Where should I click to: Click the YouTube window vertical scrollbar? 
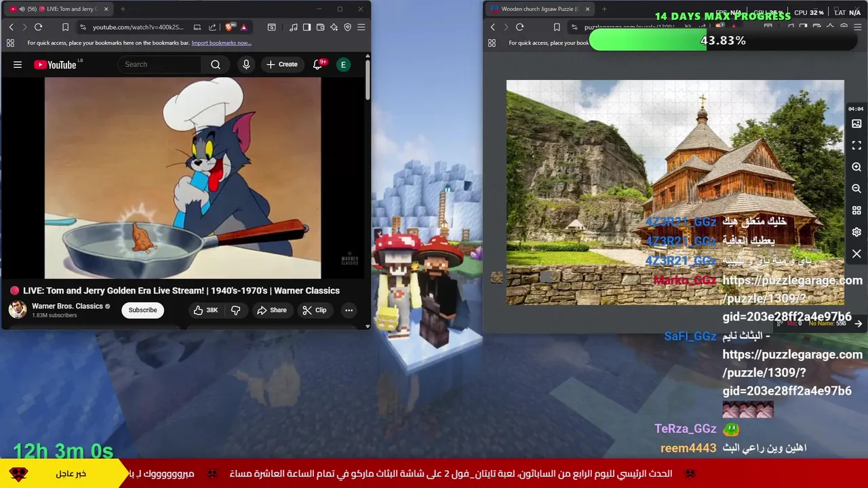coord(368,81)
